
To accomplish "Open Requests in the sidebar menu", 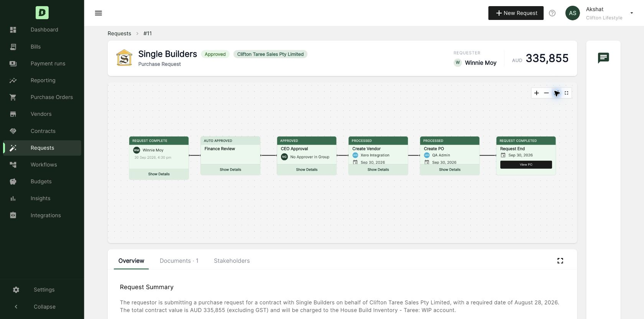I will [x=42, y=148].
